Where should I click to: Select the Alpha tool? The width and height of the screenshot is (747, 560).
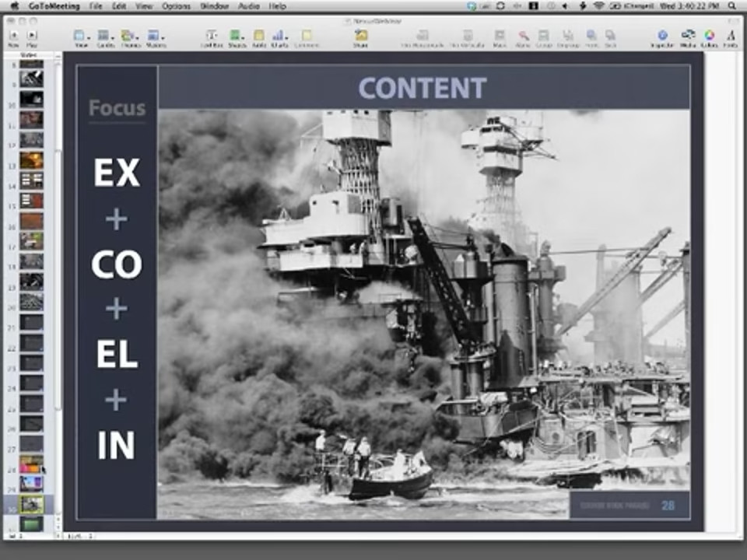[x=524, y=36]
